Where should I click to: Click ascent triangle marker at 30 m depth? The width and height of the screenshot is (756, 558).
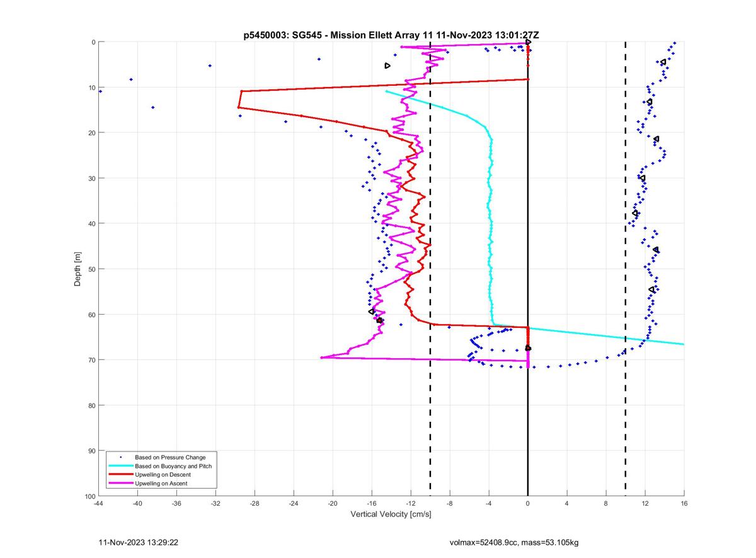[x=642, y=178]
